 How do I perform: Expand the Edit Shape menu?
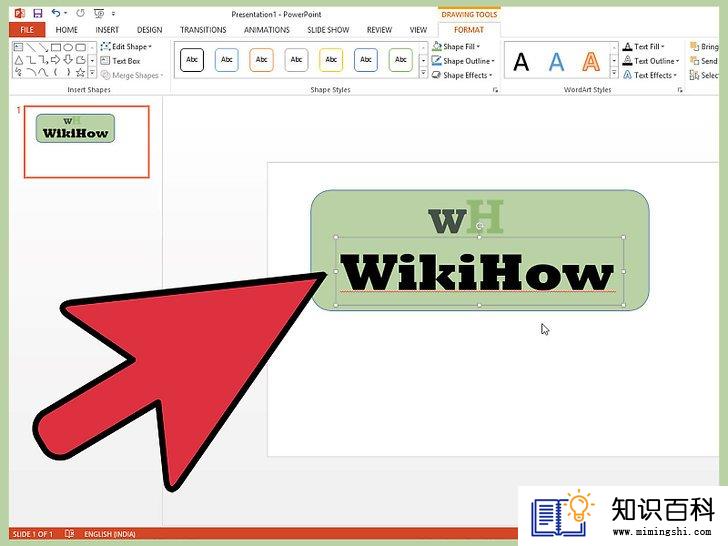tap(126, 46)
